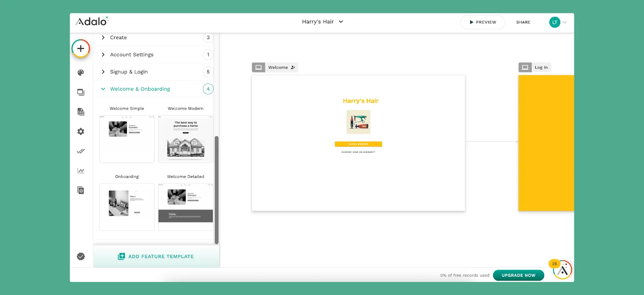644x295 pixels.
Task: Select the Welcome Detailed template thumbnail
Action: [186, 207]
